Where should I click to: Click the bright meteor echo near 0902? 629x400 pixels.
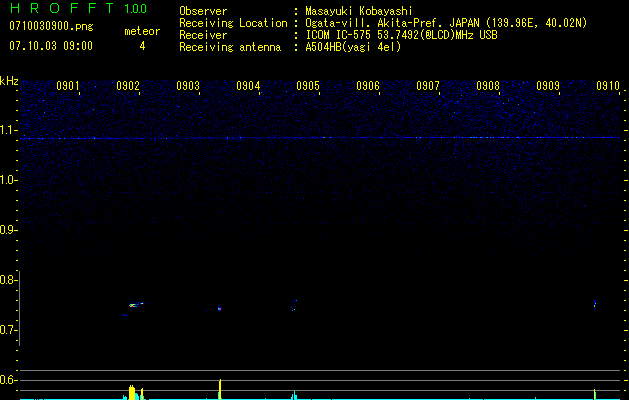134,305
